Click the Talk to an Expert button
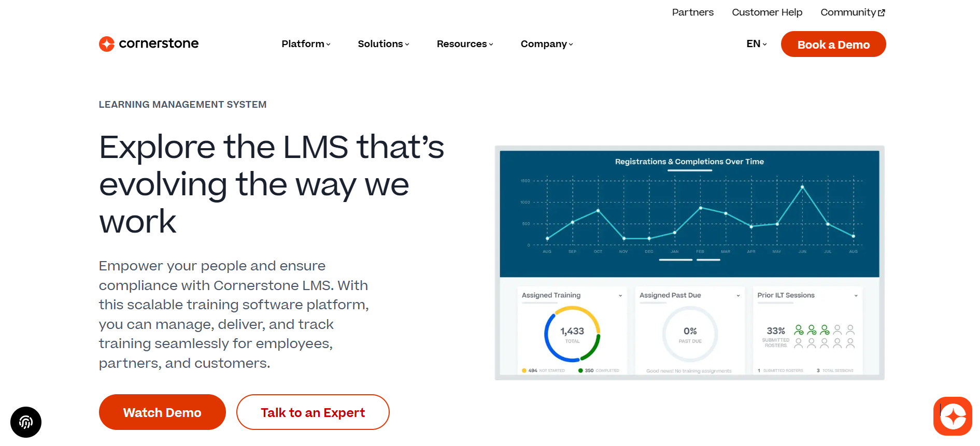The image size is (980, 446). pyautogui.click(x=313, y=412)
